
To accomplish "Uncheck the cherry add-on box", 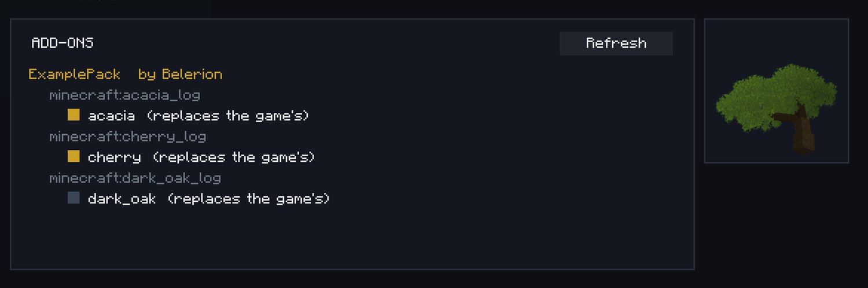I will tap(73, 157).
